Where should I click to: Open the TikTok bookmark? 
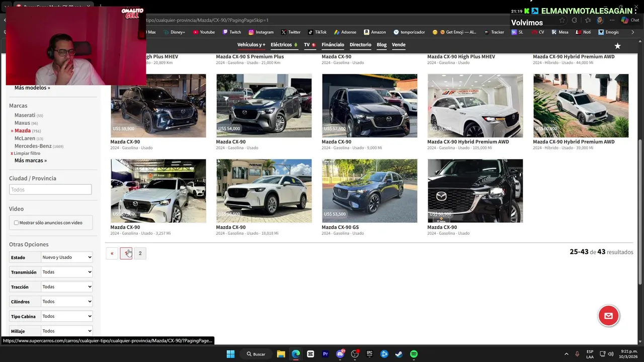317,32
